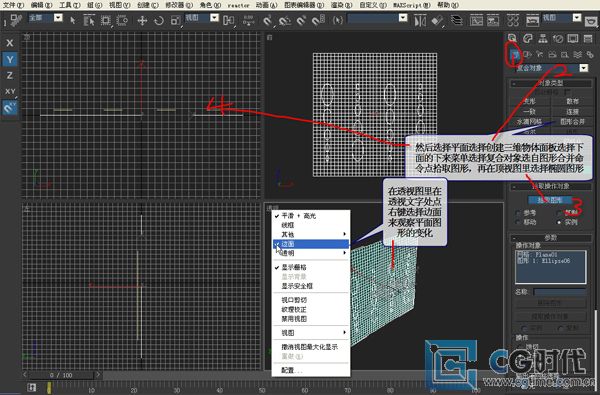The width and height of the screenshot is (600, 395).
Task: Select the Geometry category icon
Action: [x=515, y=55]
